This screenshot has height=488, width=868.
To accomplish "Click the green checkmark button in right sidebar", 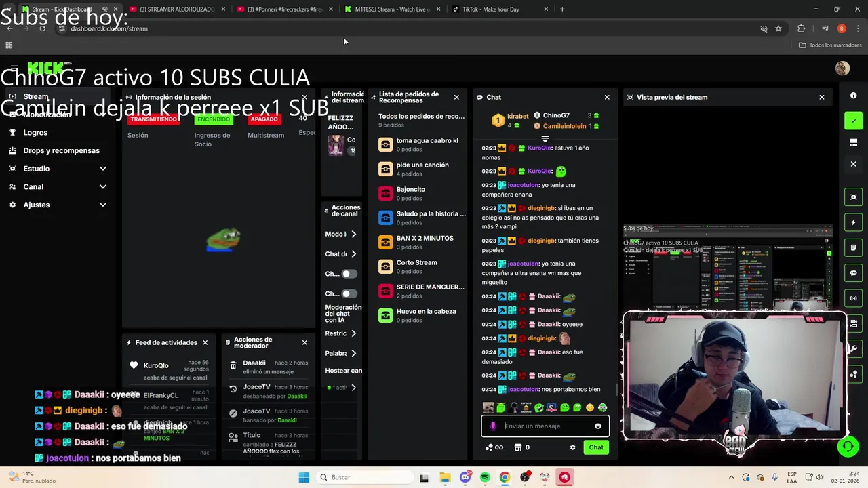I will 853,121.
